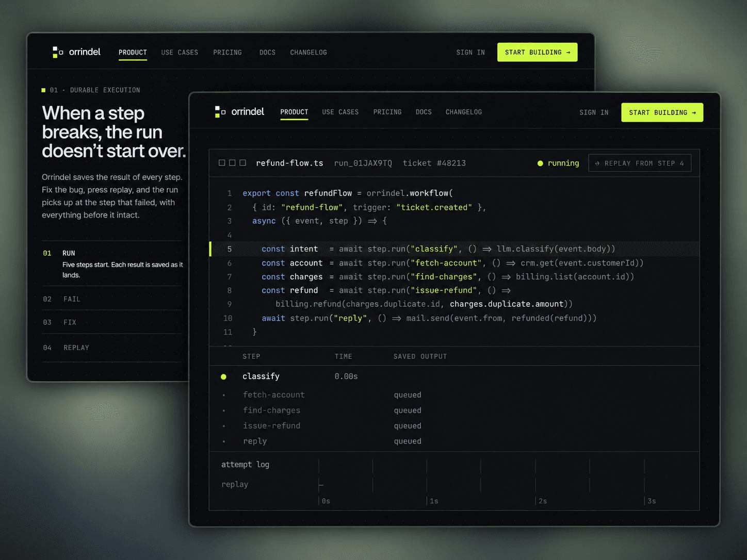Open Use Cases in the front window nav
Image resolution: width=747 pixels, height=560 pixels.
tap(340, 112)
